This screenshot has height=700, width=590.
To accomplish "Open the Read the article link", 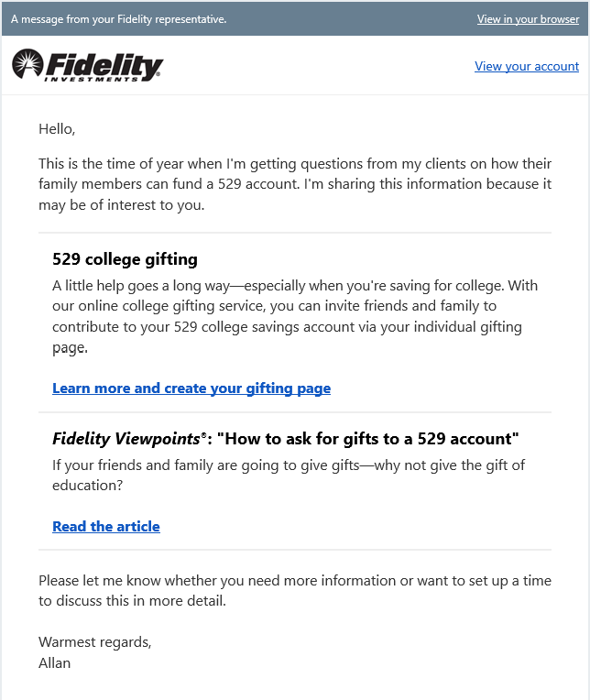I will (x=106, y=527).
